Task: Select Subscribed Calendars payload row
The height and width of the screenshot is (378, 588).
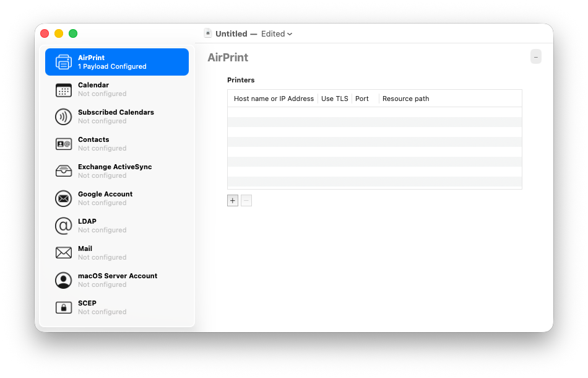Action: 117,116
